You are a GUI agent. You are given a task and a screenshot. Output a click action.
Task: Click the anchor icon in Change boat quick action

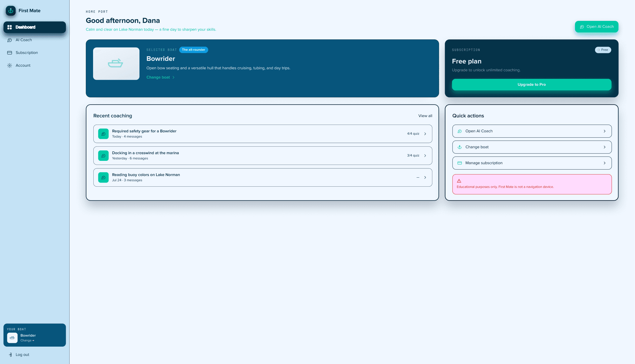[460, 147]
